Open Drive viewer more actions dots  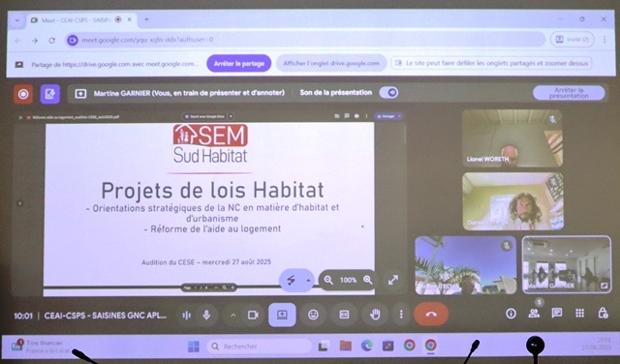tap(366, 116)
